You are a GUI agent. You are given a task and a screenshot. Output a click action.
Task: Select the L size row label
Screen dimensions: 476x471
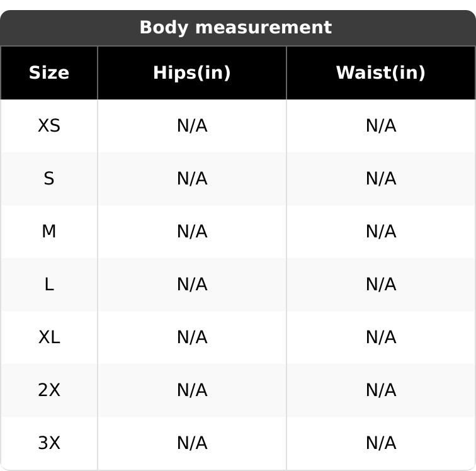(49, 285)
